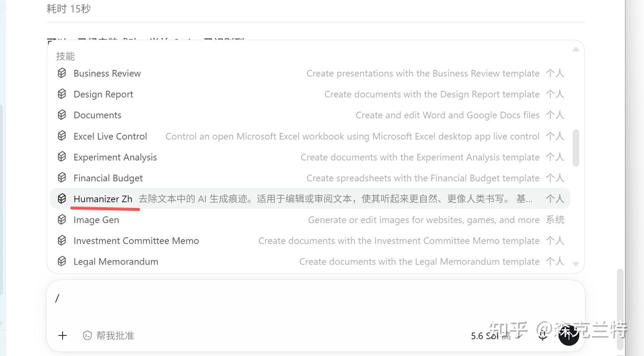
Task: Activate the microphone voice input icon
Action: [x=542, y=335]
